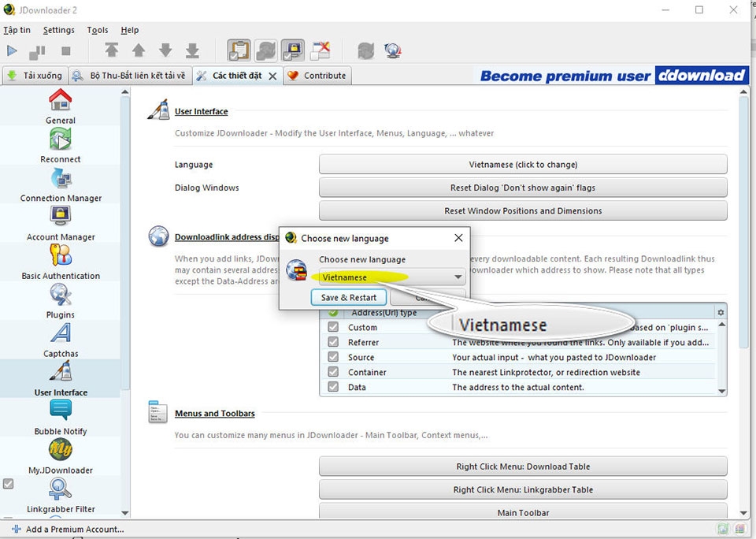The height and width of the screenshot is (539, 756).
Task: Toggle premium accounts toolbar icon
Action: [x=292, y=50]
